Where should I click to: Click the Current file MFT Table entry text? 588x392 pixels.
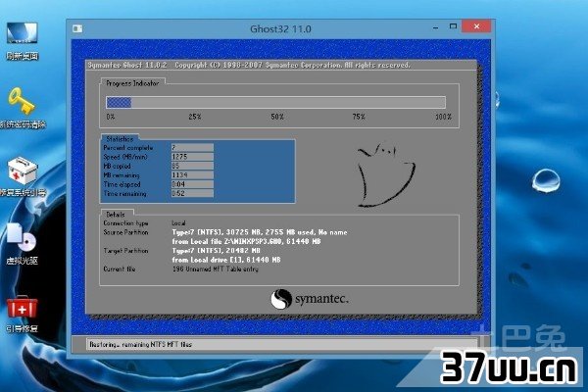pos(216,269)
